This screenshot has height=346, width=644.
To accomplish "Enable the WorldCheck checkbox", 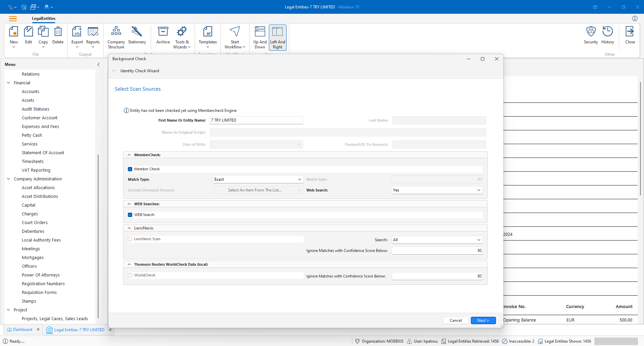I will point(130,275).
